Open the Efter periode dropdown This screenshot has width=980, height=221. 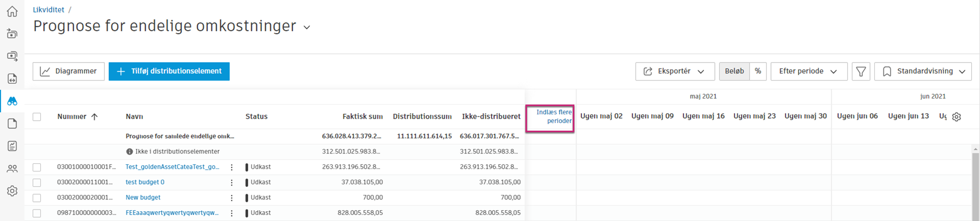coord(809,71)
